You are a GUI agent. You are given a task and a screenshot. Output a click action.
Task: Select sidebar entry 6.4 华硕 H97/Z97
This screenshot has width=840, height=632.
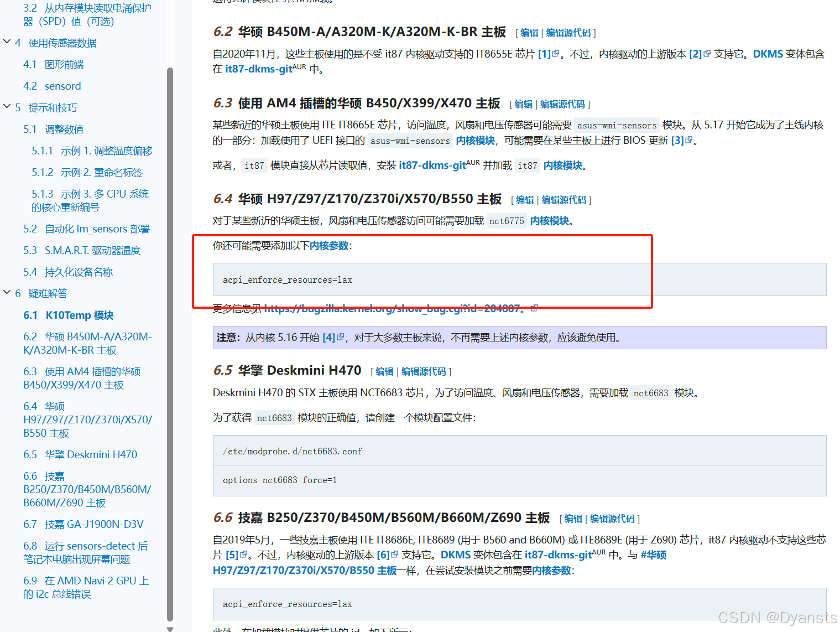coord(87,420)
